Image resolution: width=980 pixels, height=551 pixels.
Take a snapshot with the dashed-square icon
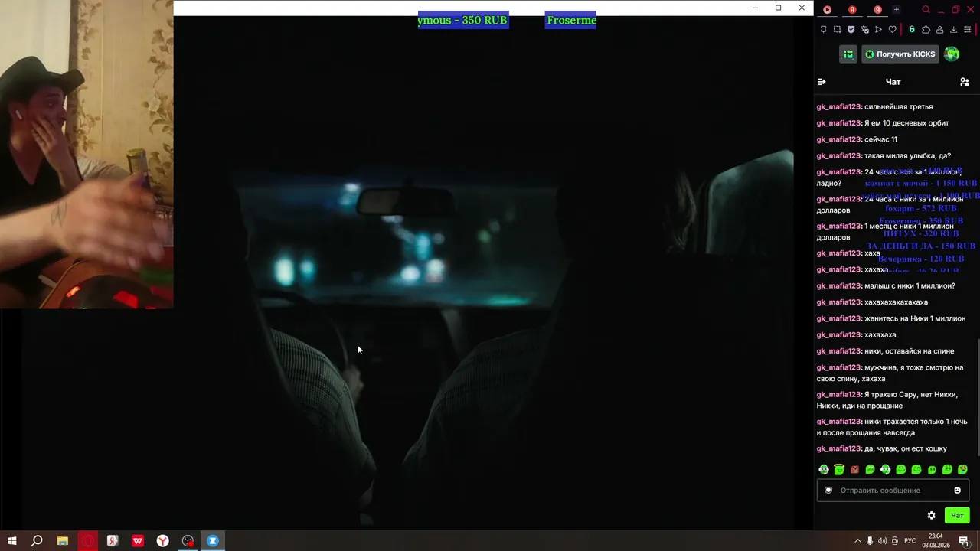point(837,30)
